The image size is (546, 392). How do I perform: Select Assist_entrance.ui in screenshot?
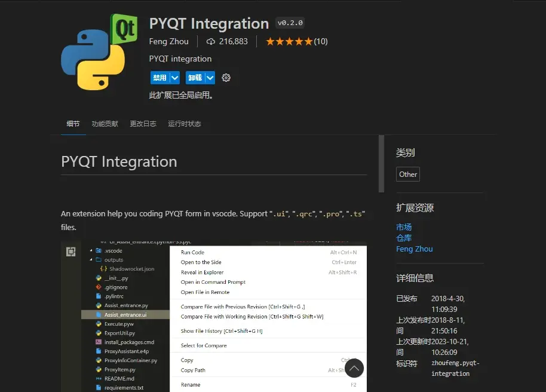click(125, 315)
